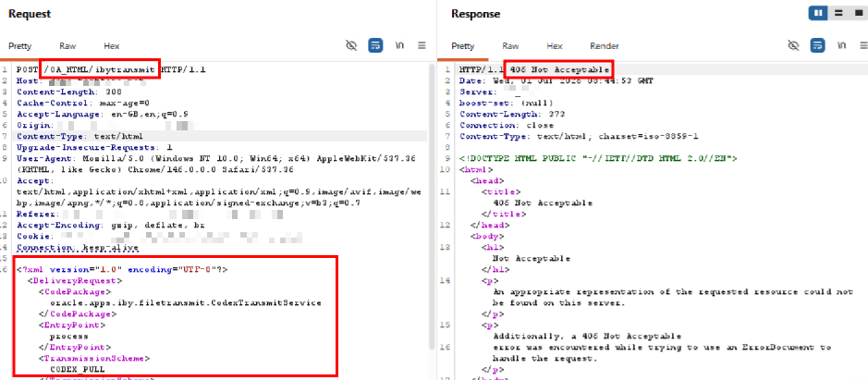Click the Connection: close response header
The height and width of the screenshot is (380, 868).
[x=507, y=125]
